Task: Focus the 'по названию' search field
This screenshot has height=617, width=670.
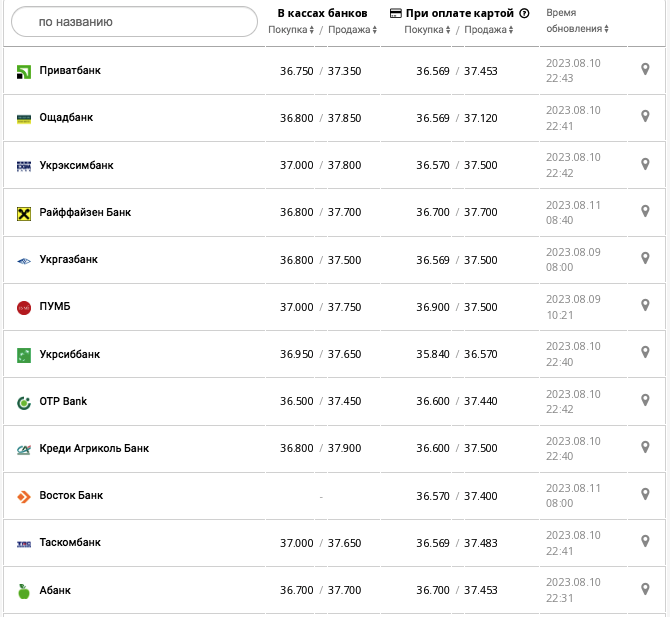Action: [134, 21]
